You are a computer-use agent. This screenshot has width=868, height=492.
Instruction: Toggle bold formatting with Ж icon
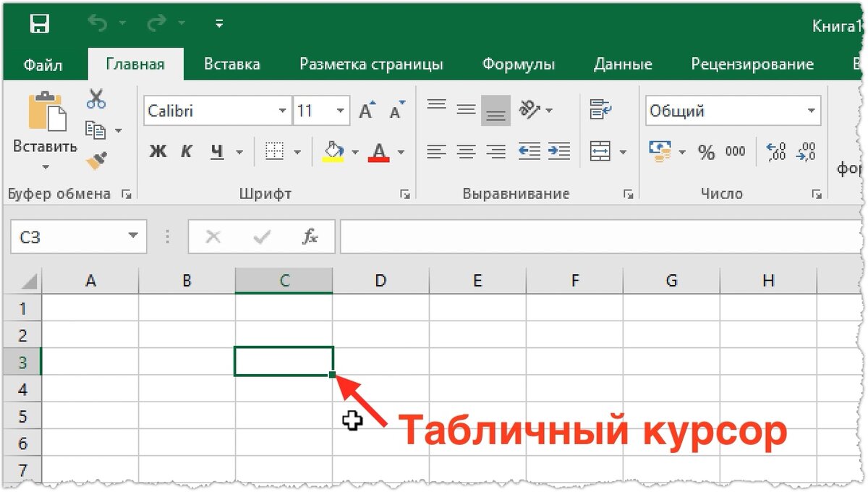point(158,151)
